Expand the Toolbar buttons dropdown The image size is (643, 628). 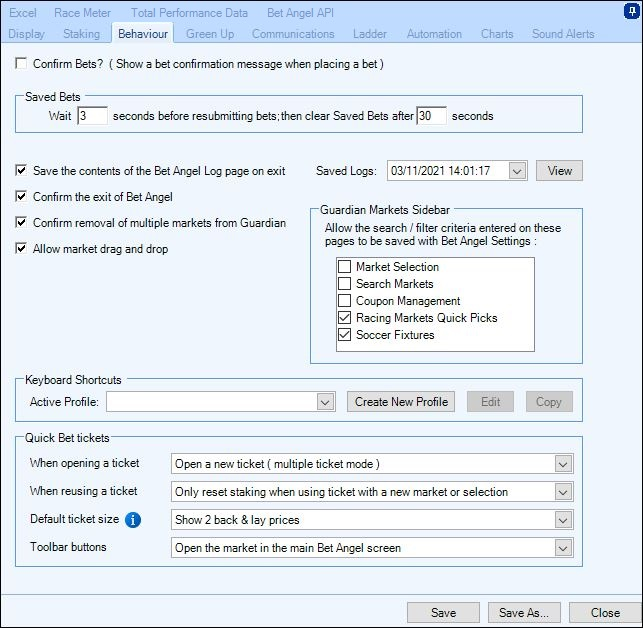[x=563, y=548]
